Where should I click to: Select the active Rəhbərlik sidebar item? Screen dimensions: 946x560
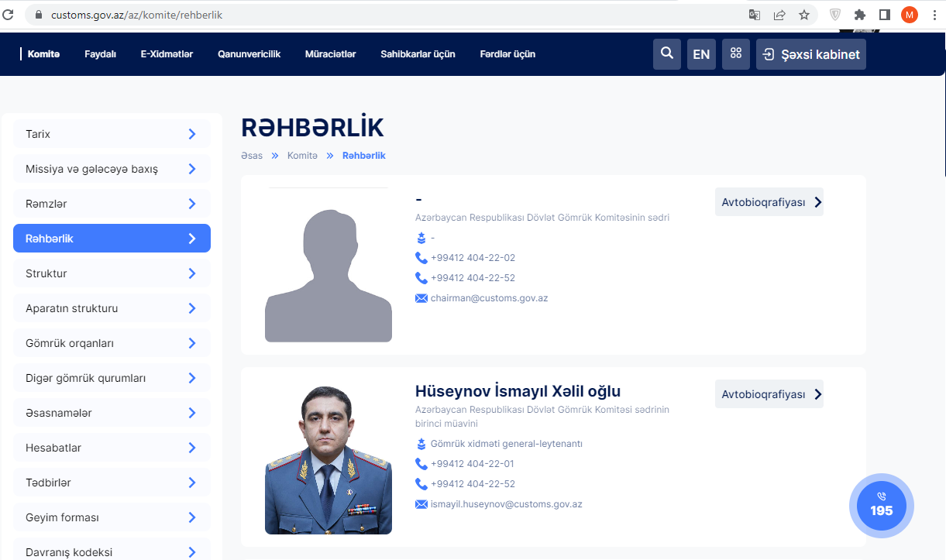[112, 239]
